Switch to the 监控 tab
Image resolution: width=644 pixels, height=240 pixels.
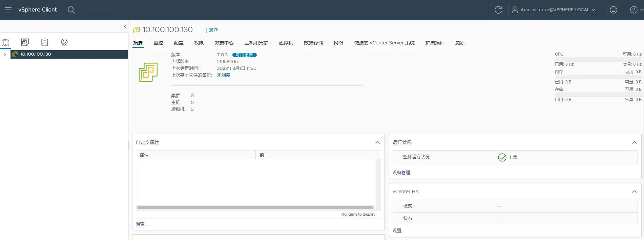pyautogui.click(x=158, y=43)
